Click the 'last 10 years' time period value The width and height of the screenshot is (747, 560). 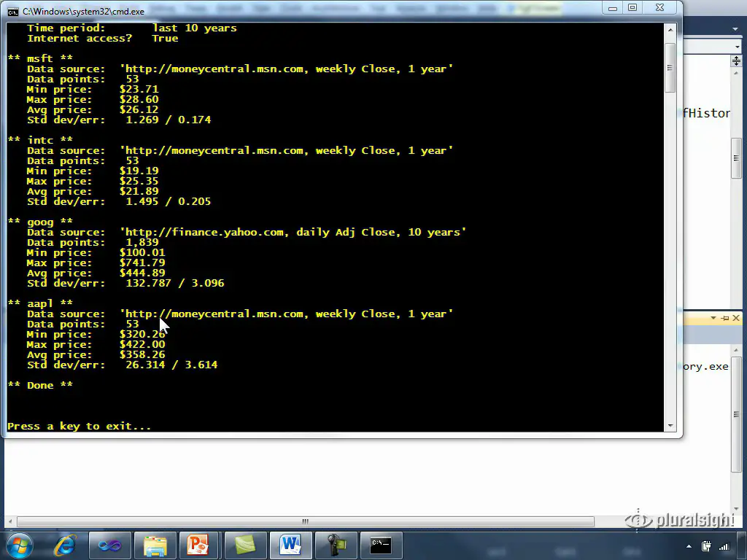194,28
